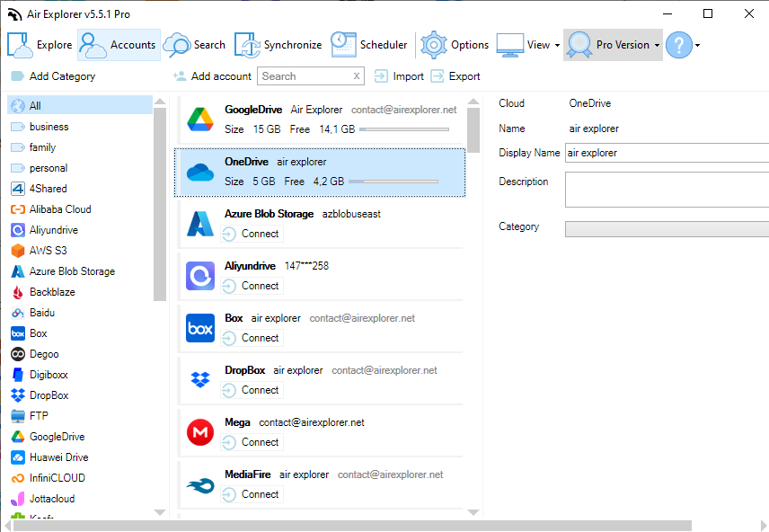The width and height of the screenshot is (769, 532).
Task: Click the blue Help question mark icon
Action: coord(679,45)
